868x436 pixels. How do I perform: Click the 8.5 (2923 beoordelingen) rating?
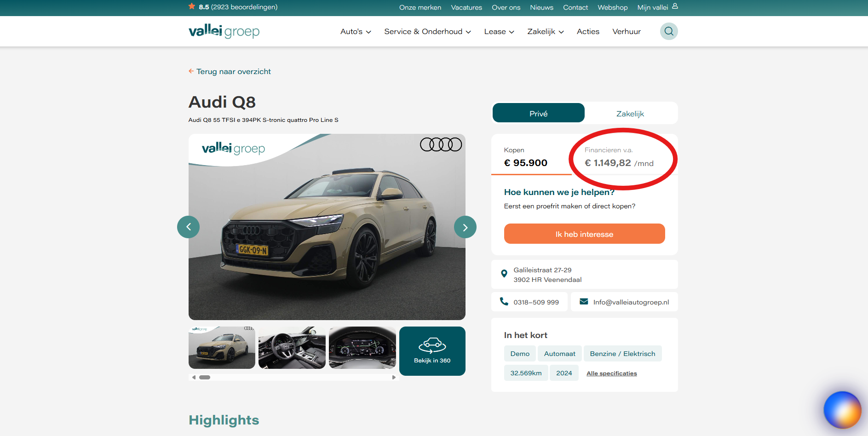(238, 7)
